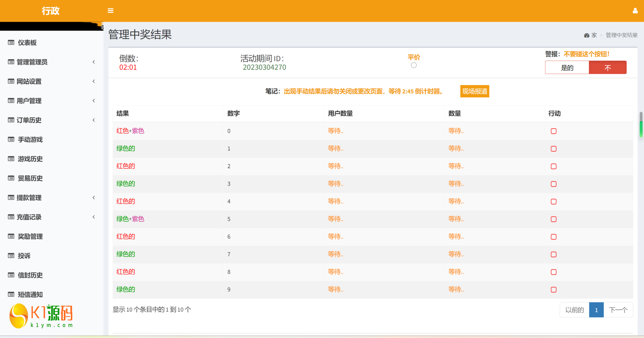Check the box for number 9 row
The height and width of the screenshot is (338, 644).
tap(553, 290)
